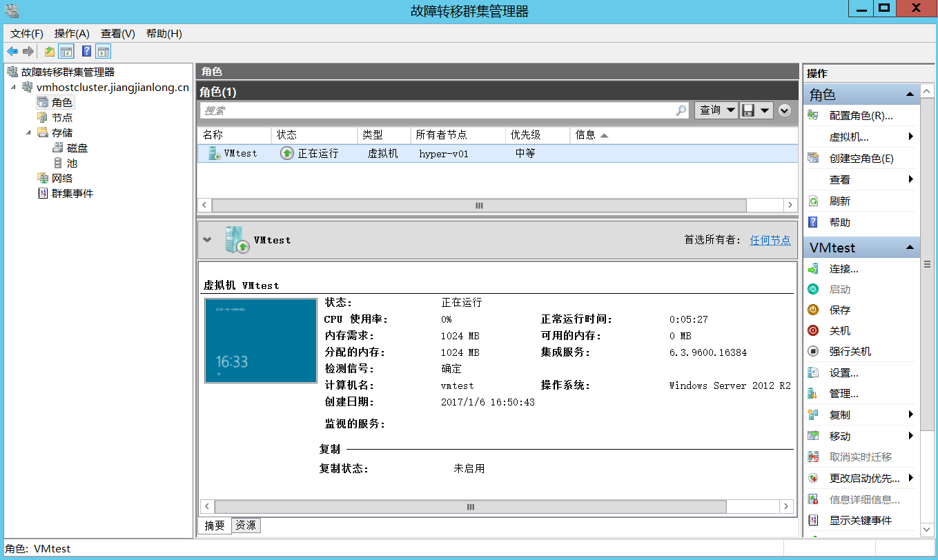This screenshot has width=938, height=560.
Task: Sort by the 信息 column header
Action: pos(683,135)
